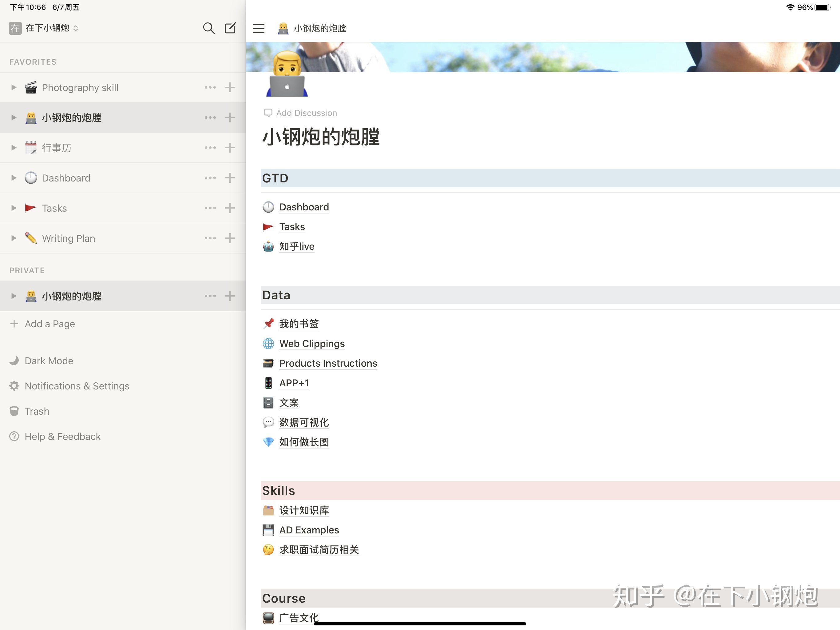Open more options for Photography skill

(210, 87)
